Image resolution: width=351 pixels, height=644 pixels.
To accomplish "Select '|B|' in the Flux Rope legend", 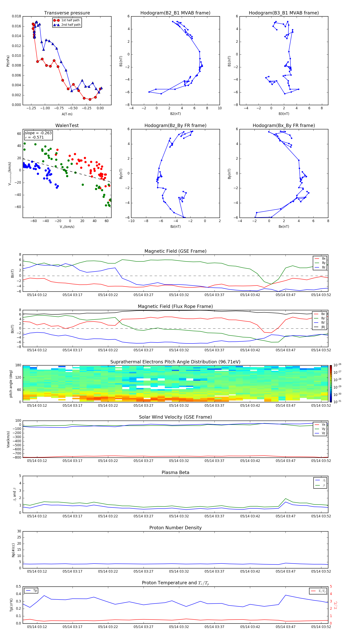I will point(320,327).
